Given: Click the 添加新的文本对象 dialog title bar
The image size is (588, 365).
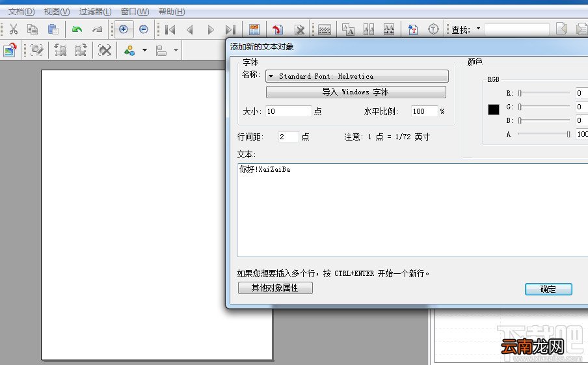Looking at the screenshot, I should 407,47.
